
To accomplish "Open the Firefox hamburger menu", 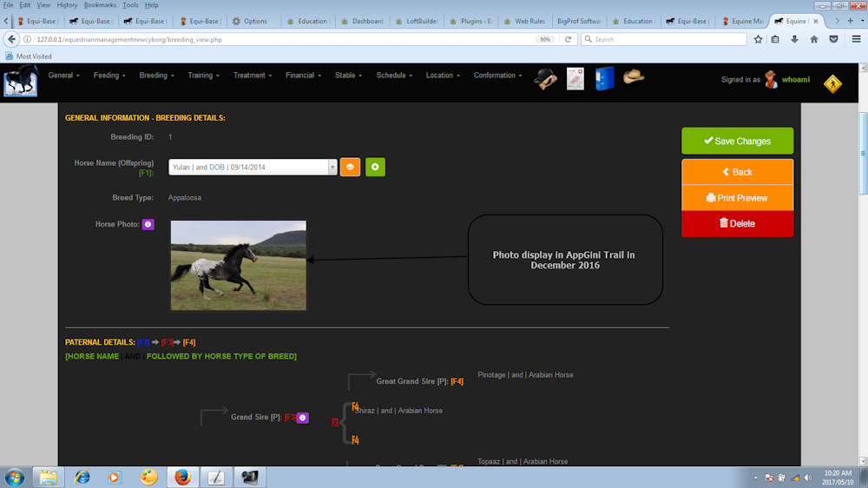I will [x=857, y=39].
